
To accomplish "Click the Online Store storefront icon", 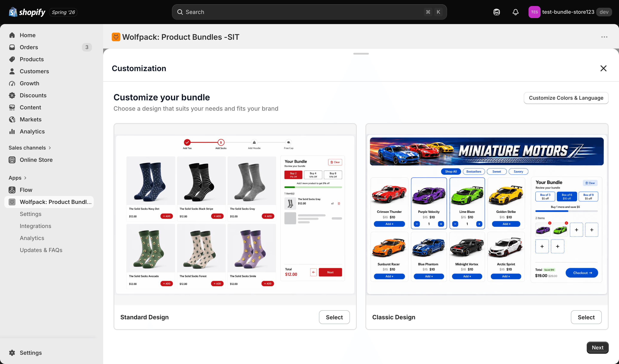I will coord(12,160).
